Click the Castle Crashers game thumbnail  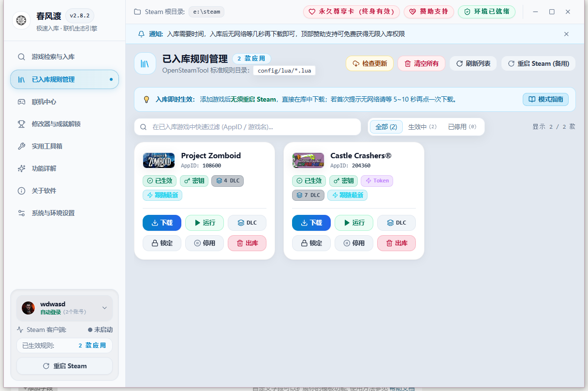[308, 160]
